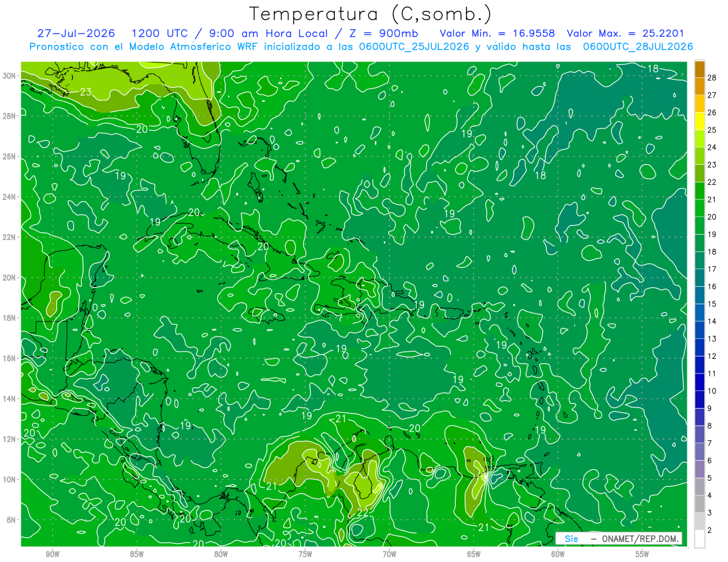The height and width of the screenshot is (562, 728).
Task: Click the '8N' latitude axis label
Action: 12,520
